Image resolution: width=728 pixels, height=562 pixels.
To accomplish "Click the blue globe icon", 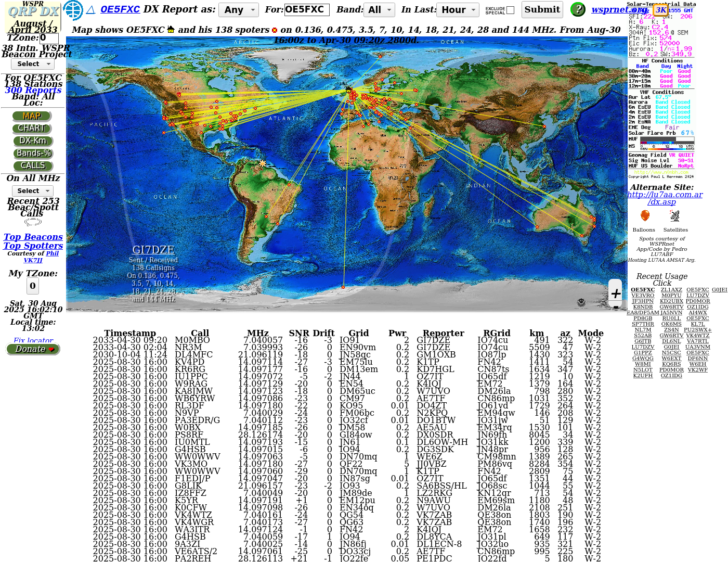I will tap(73, 10).
